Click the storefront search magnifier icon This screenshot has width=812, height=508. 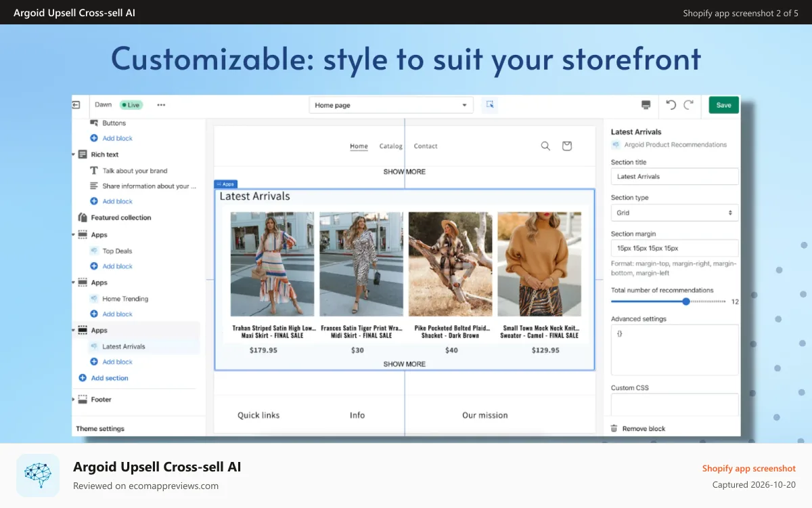tap(545, 146)
